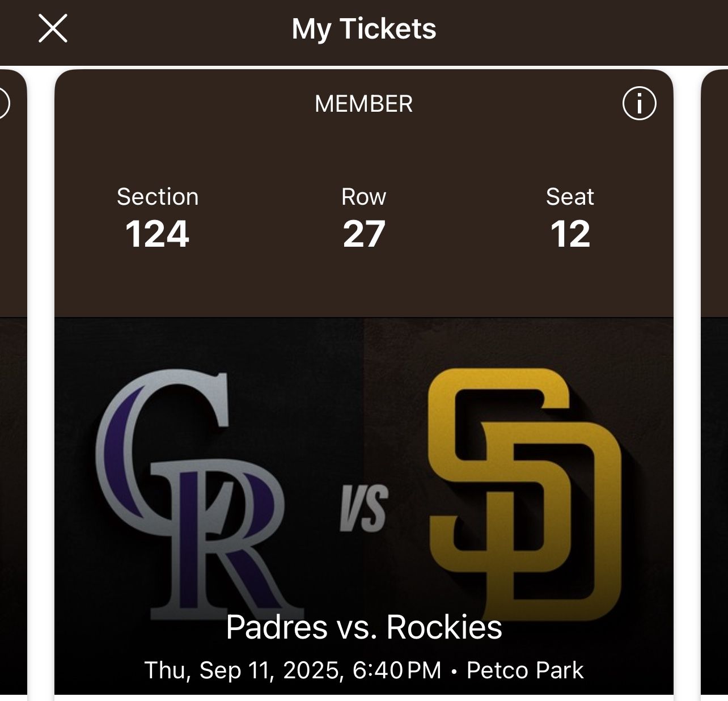Click the Row label
Image resolution: width=728 pixels, height=701 pixels.
click(x=363, y=197)
